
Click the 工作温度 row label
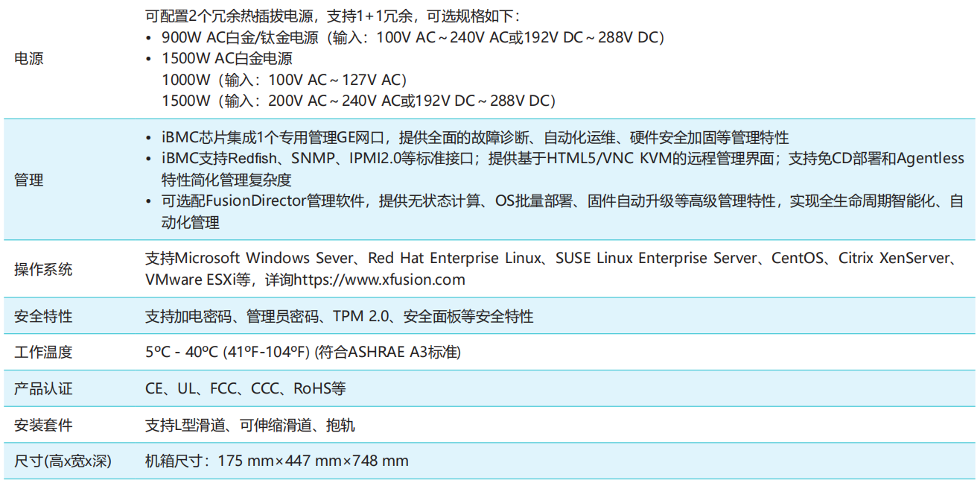(43, 353)
